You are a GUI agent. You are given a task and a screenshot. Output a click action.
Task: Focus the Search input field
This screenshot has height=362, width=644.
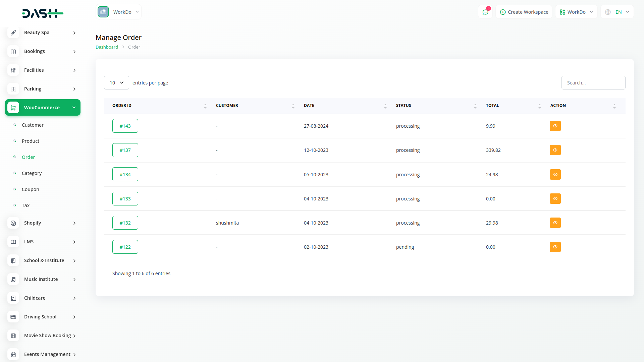pos(593,83)
